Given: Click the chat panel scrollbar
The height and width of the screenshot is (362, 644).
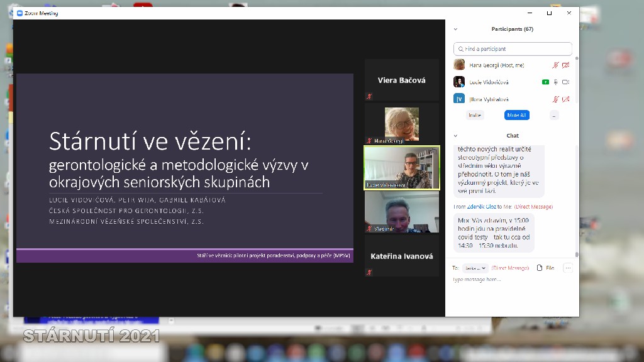Looking at the screenshot, I should pos(576,201).
